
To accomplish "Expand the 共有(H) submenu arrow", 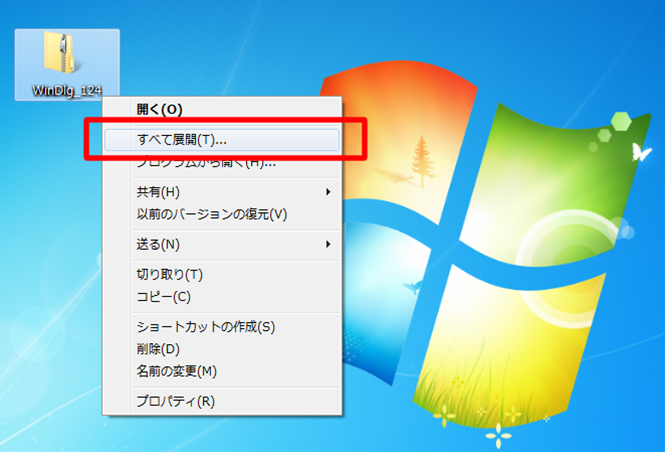I will 328,192.
